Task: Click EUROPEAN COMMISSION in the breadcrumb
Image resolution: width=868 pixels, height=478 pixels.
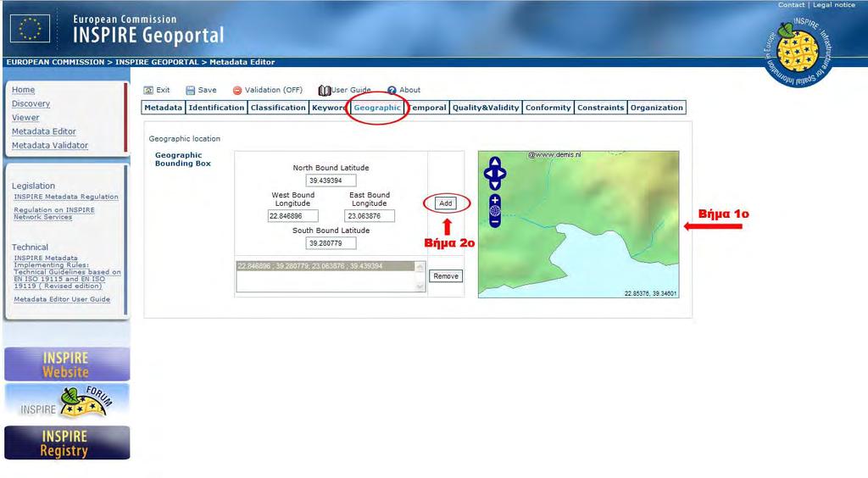Action: (x=55, y=62)
